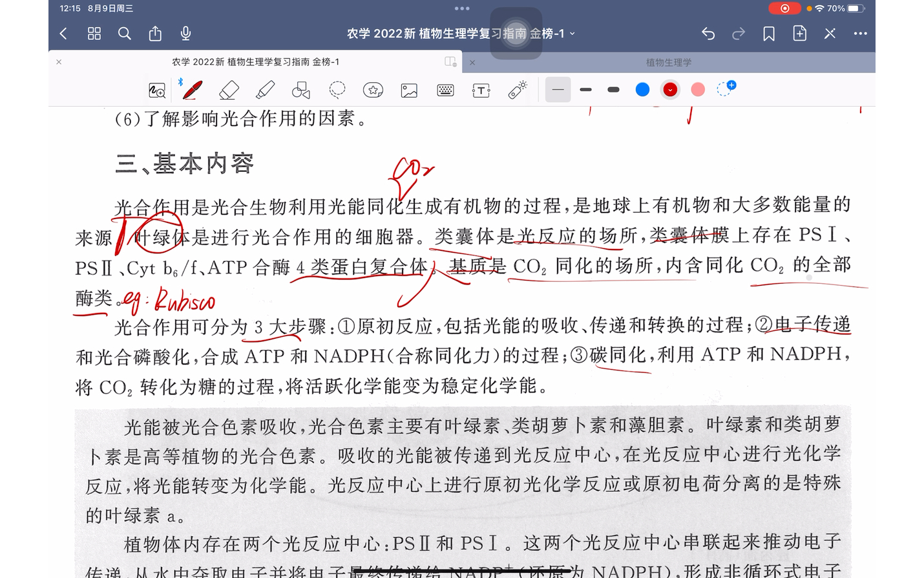This screenshot has height=578, width=924.
Task: Choose the thin stroke width
Action: (558, 90)
